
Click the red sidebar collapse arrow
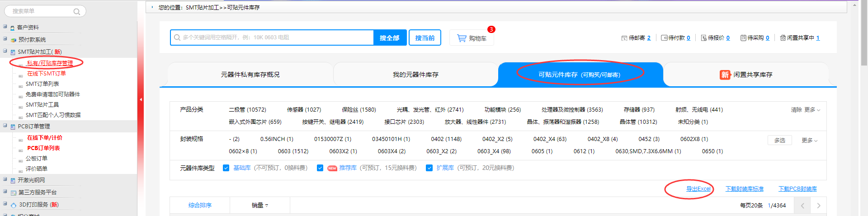[x=141, y=99]
